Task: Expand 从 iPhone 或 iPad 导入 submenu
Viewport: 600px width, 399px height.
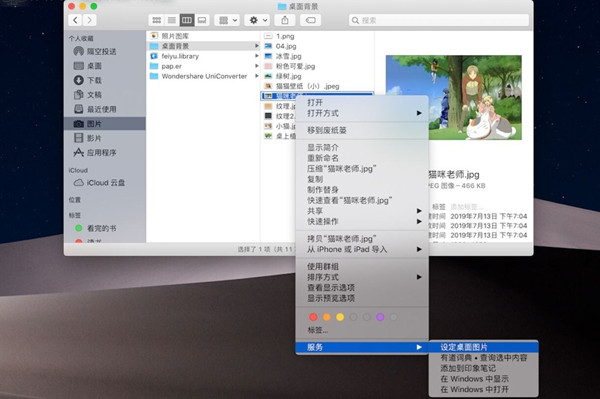Action: 362,249
